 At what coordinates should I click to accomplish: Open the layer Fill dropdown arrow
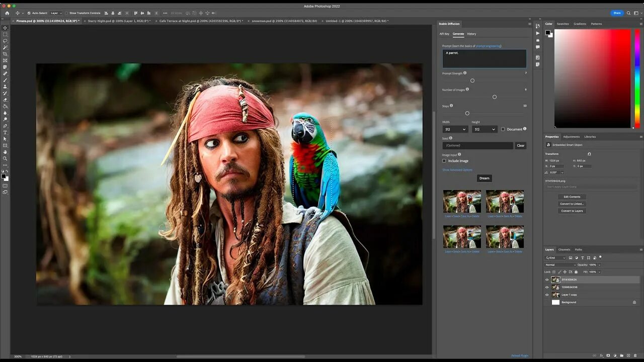click(x=599, y=272)
